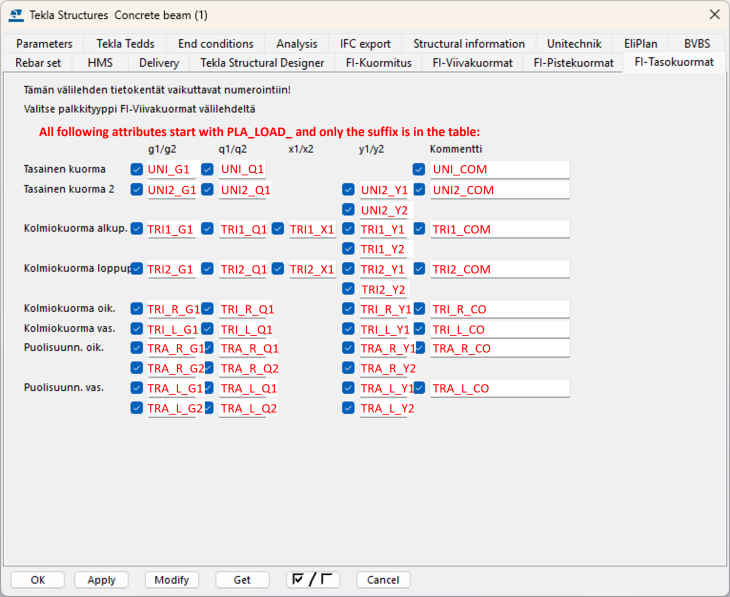Click the Tekla Structures title bar icon

(15, 15)
